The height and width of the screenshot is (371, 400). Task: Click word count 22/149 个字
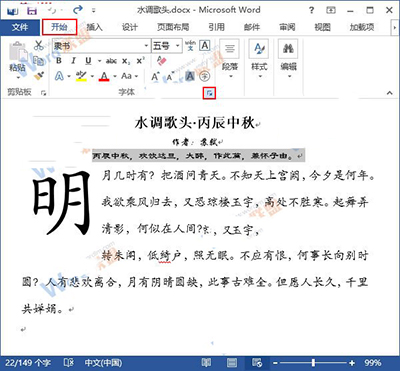[x=28, y=363]
